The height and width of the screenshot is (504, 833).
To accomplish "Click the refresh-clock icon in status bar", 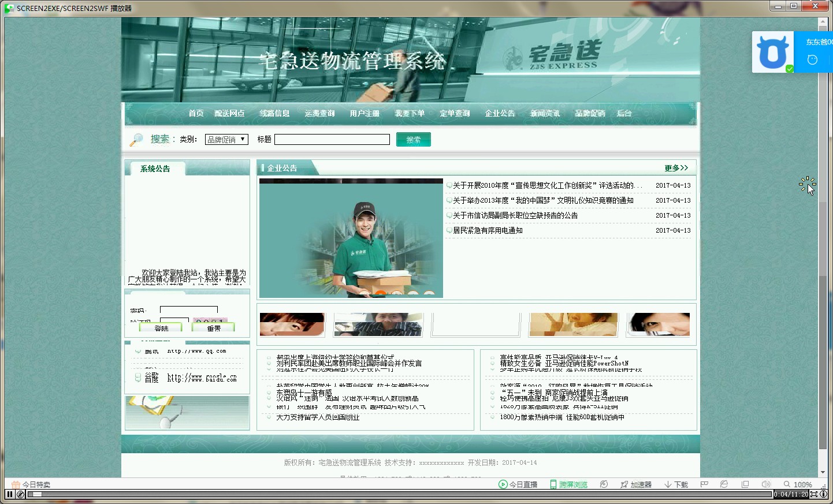I will click(x=604, y=484).
